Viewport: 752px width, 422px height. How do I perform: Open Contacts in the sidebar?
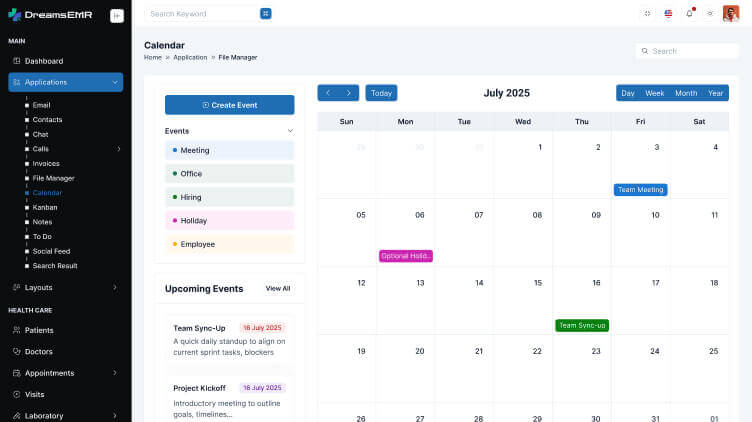click(x=47, y=119)
